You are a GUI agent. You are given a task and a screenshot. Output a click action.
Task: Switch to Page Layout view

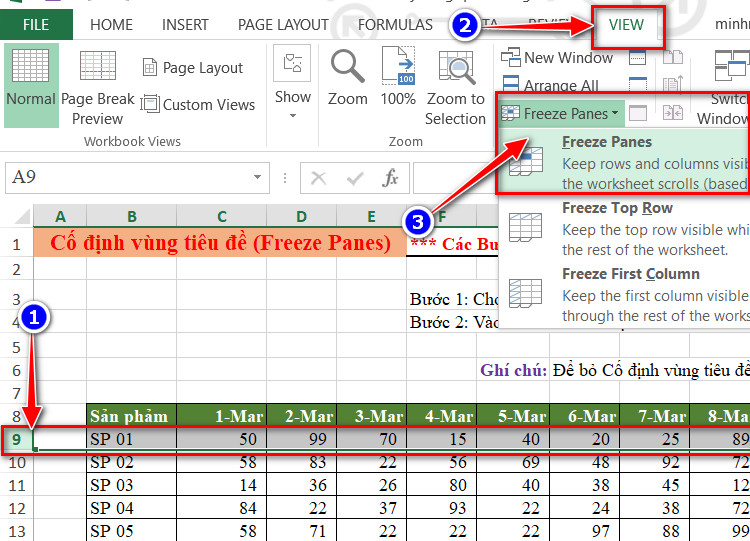pos(193,67)
